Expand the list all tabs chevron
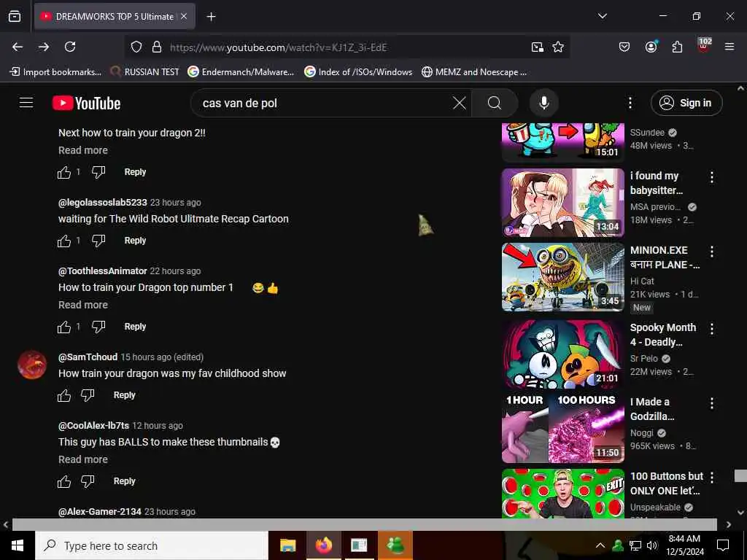Viewport: 747px width, 560px height. point(602,16)
